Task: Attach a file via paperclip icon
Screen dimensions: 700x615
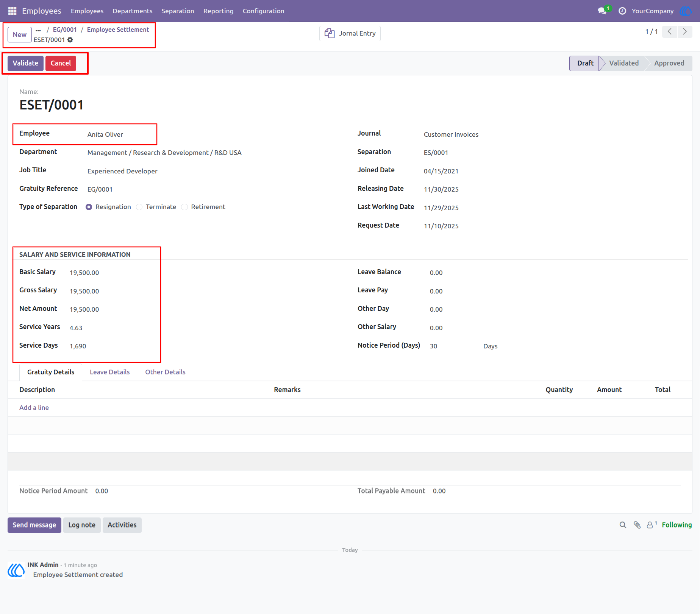Action: [637, 525]
